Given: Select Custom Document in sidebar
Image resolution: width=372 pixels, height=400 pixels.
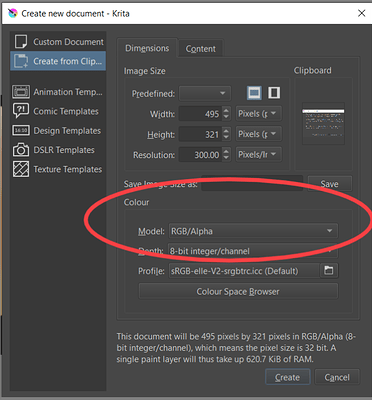Looking at the screenshot, I should point(58,42).
